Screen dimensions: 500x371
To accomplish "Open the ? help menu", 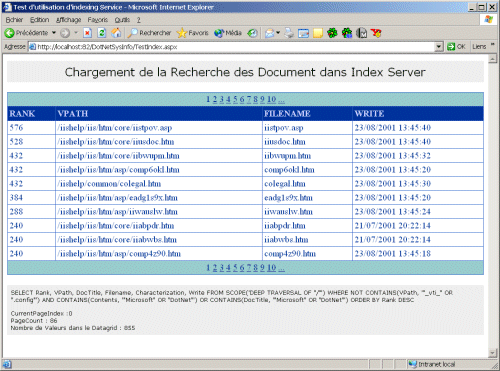I will (138, 20).
